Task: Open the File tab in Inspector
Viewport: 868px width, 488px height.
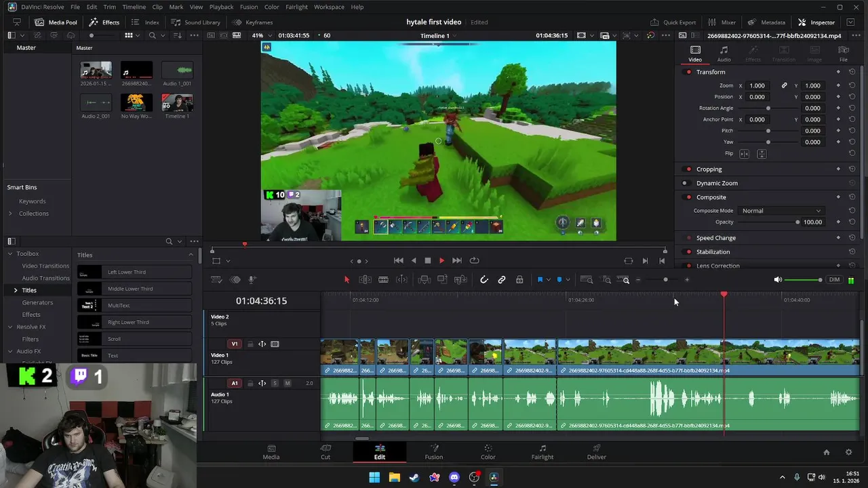Action: [x=844, y=54]
